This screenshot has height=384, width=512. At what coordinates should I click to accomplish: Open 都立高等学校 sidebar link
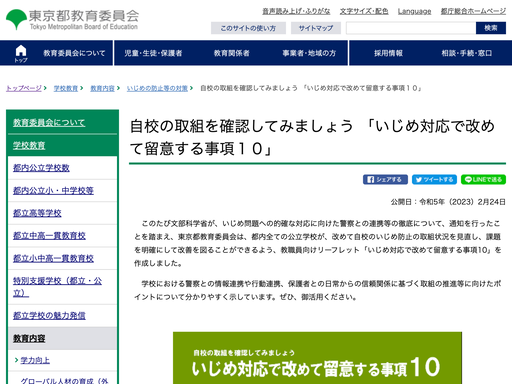point(37,213)
